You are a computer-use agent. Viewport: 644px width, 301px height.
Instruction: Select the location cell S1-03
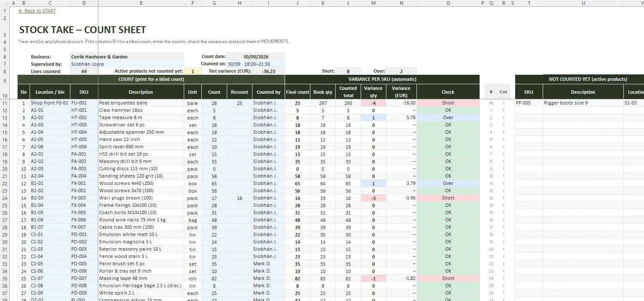click(x=634, y=103)
